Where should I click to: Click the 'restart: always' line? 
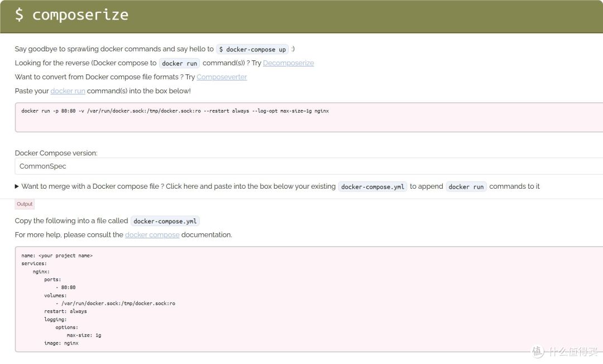(x=65, y=312)
